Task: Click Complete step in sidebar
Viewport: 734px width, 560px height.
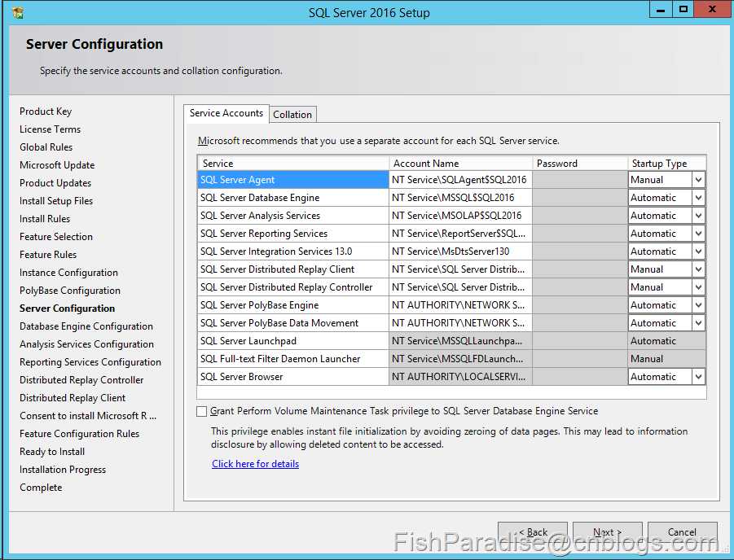Action: (41, 488)
